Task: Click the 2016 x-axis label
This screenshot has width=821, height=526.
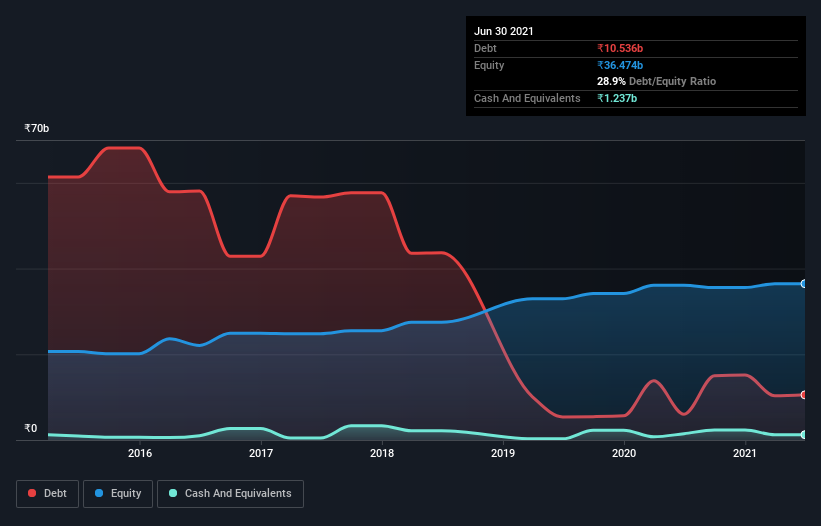Action: point(140,453)
